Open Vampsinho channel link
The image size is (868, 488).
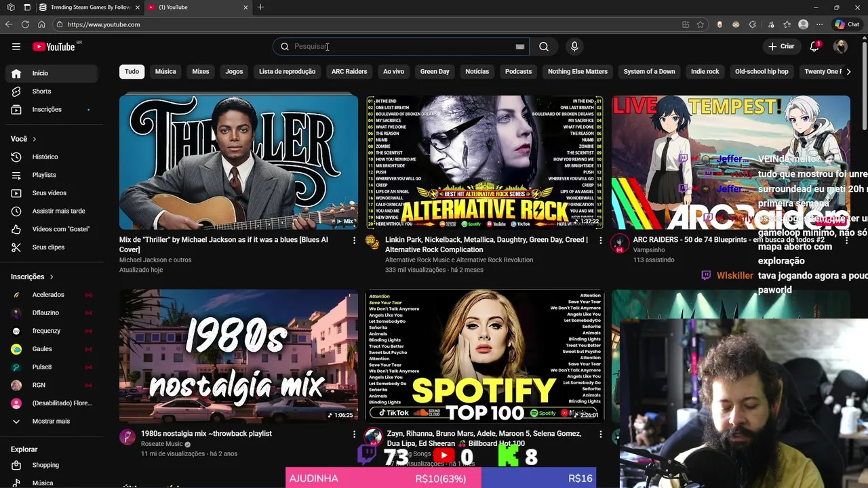click(x=649, y=250)
